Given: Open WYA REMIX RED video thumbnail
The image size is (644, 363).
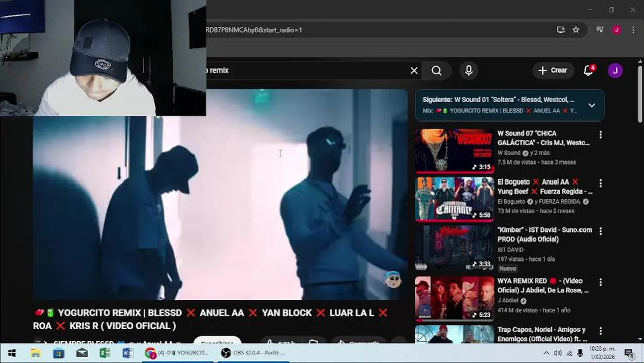Looking at the screenshot, I should [x=455, y=298].
